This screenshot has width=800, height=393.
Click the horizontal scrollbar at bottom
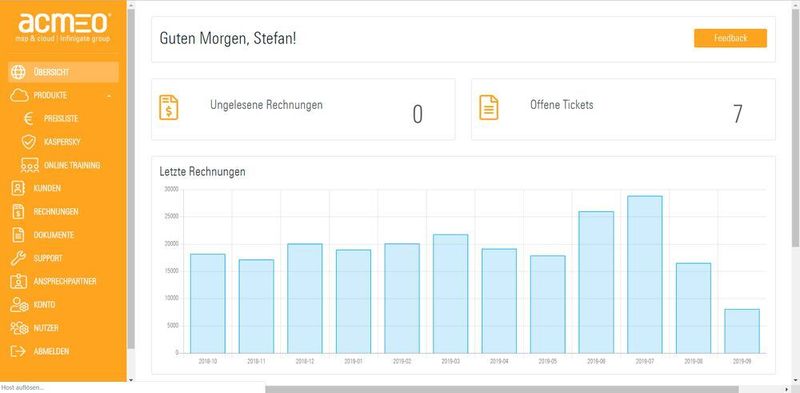pos(502,389)
